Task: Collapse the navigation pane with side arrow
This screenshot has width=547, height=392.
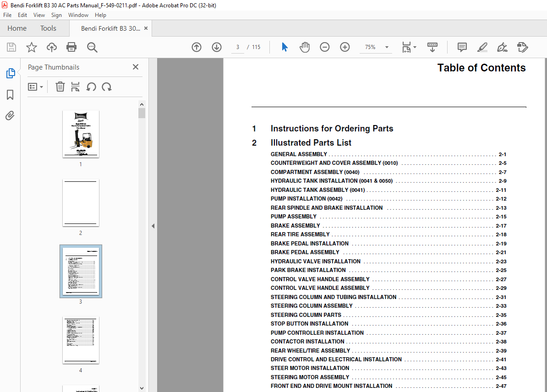Action: 153,226
